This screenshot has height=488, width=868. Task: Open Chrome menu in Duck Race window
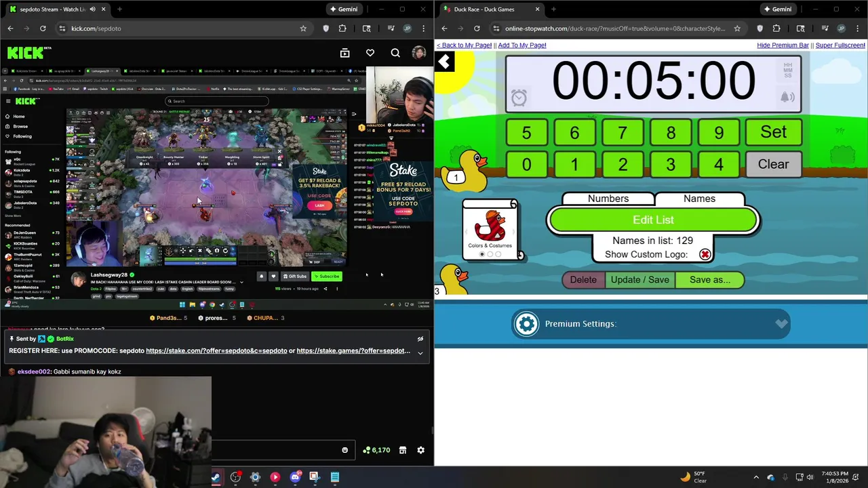[857, 28]
